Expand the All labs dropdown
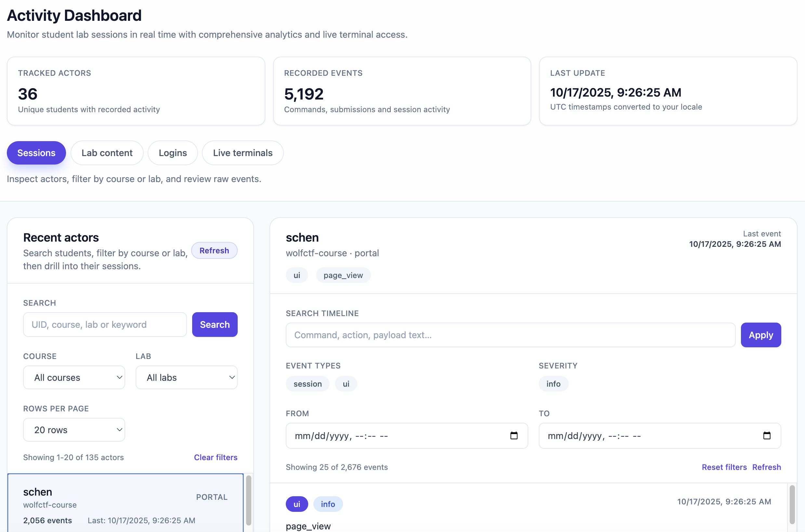The image size is (805, 532). (x=186, y=377)
